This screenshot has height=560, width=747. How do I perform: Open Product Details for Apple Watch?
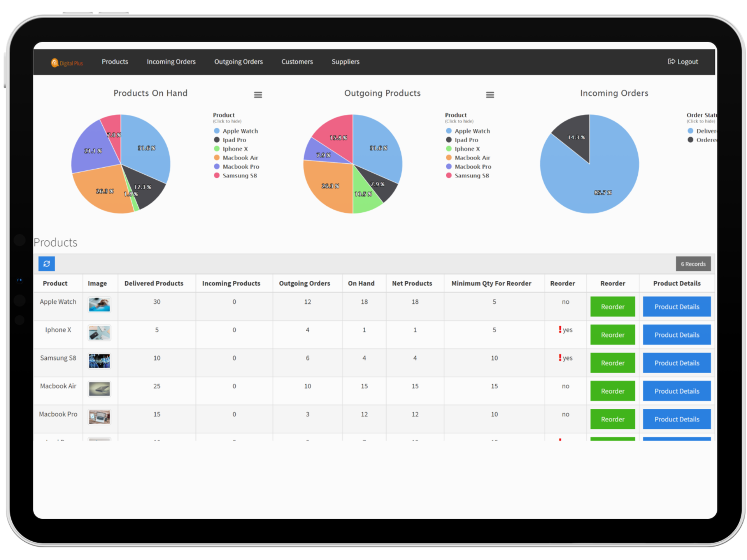click(676, 307)
